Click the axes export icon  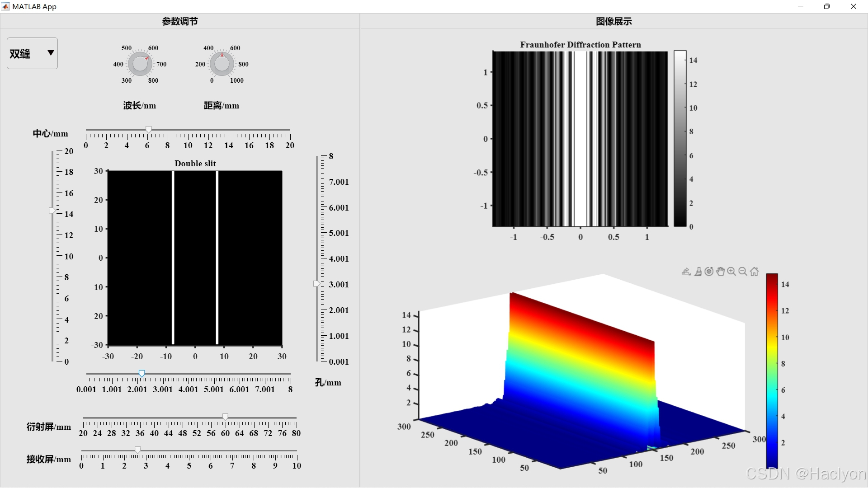coord(686,272)
